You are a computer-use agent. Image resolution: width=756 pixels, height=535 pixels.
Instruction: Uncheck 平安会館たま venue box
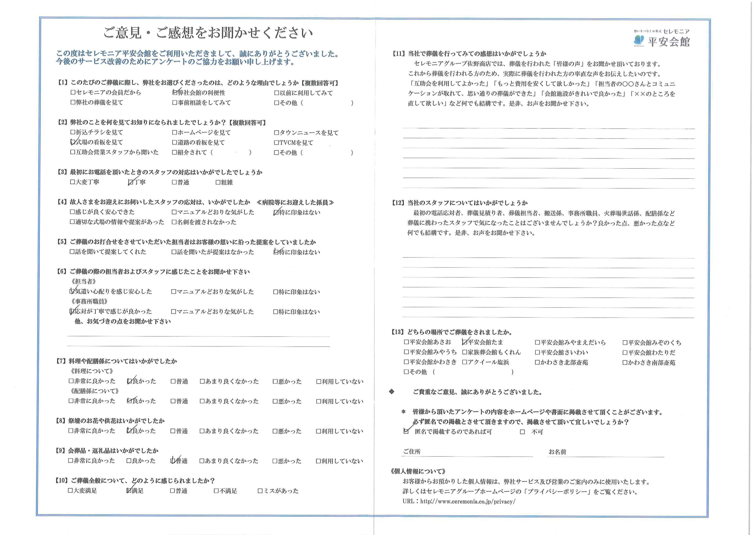(x=465, y=342)
